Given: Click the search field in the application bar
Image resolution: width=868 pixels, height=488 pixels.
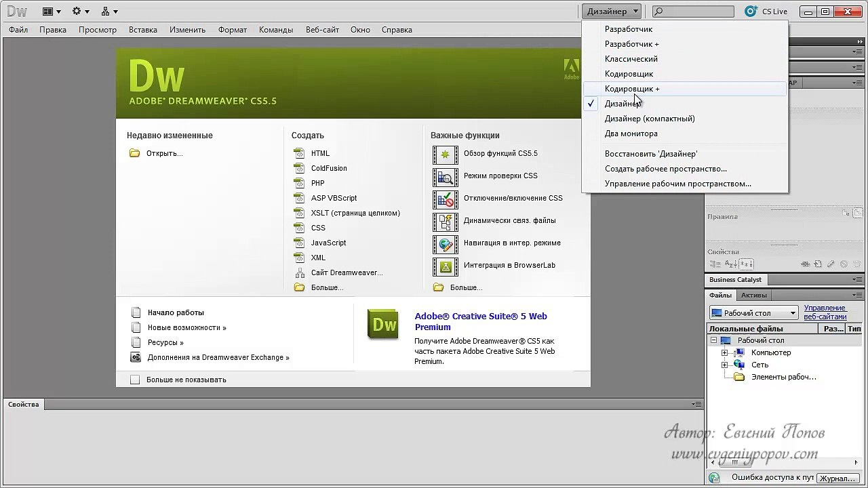Looking at the screenshot, I should tap(693, 12).
